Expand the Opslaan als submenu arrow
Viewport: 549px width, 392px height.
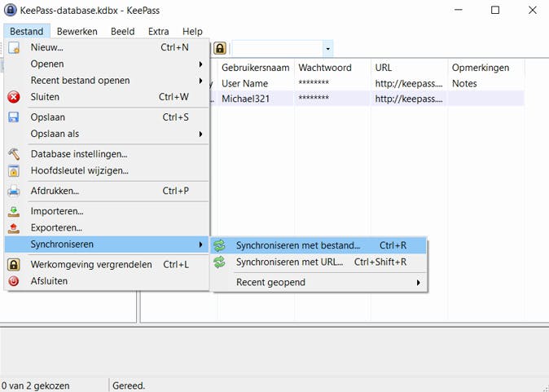pyautogui.click(x=200, y=134)
